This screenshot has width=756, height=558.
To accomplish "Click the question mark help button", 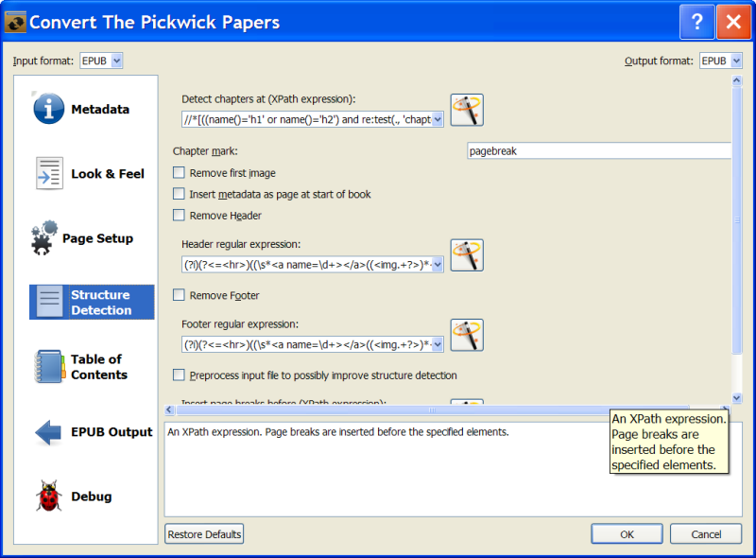I will click(696, 22).
